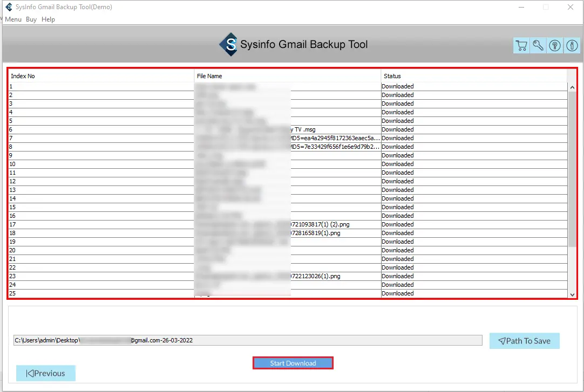The height and width of the screenshot is (392, 584).
Task: Click the Start Download button
Action: coord(293,363)
